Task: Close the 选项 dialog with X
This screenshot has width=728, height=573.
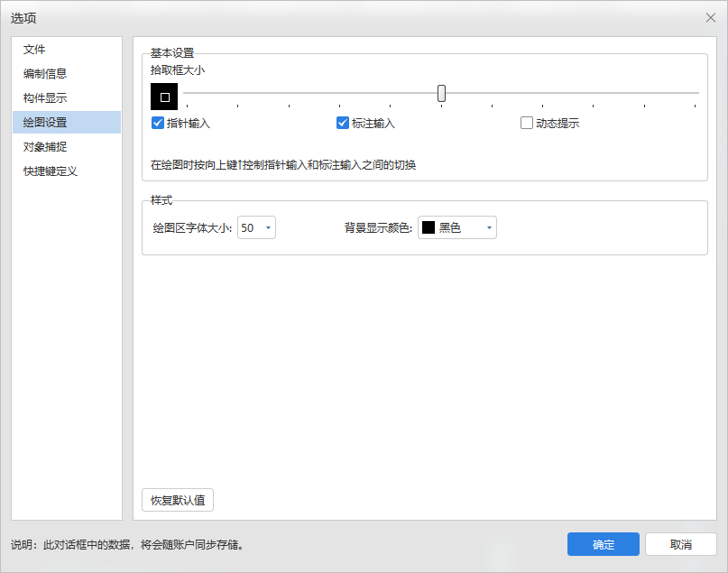Action: point(710,17)
